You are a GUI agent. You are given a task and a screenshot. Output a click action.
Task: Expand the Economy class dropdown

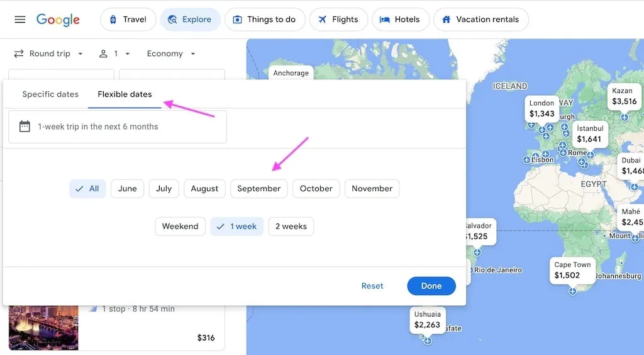pos(171,54)
